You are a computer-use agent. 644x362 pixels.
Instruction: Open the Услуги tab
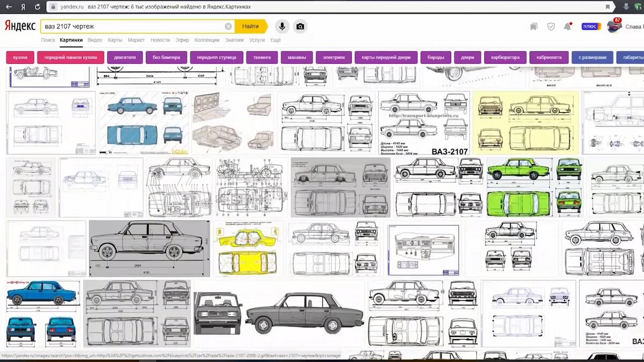pyautogui.click(x=257, y=40)
